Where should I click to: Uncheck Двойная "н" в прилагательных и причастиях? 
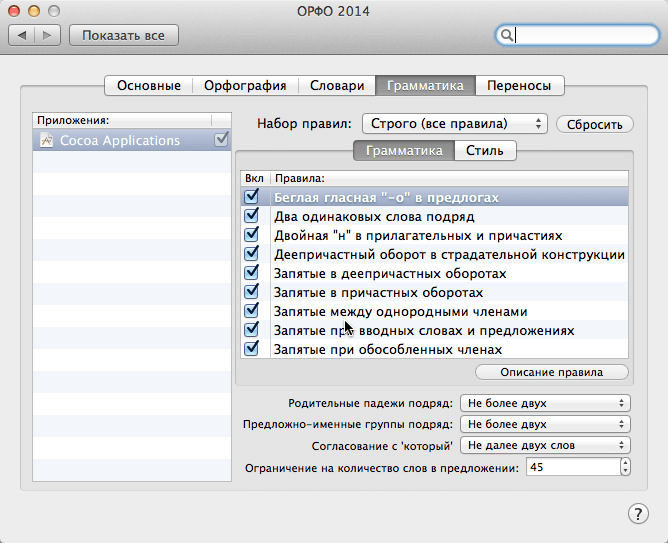pyautogui.click(x=251, y=235)
